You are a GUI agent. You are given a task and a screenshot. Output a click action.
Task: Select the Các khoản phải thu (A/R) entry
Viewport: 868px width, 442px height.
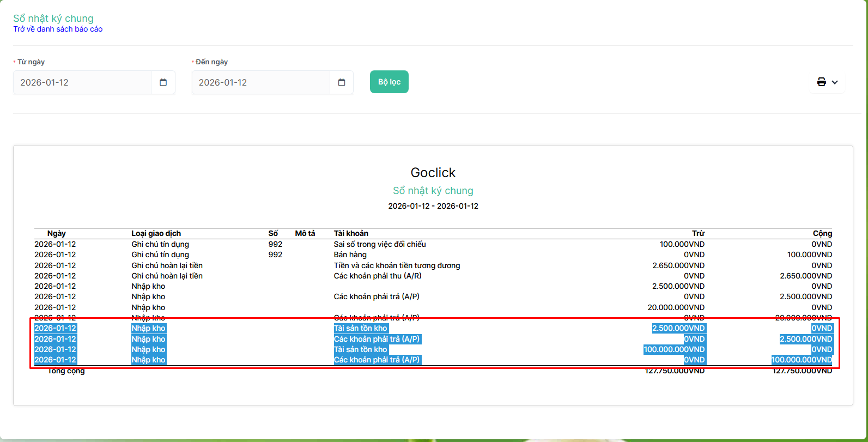tap(377, 276)
